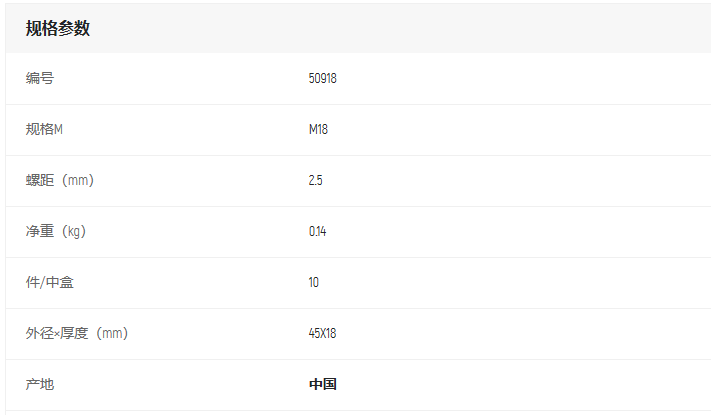Viewport: 711px width, 415px height.
Task: Click empty area of the 净重 row
Action: (x=521, y=231)
